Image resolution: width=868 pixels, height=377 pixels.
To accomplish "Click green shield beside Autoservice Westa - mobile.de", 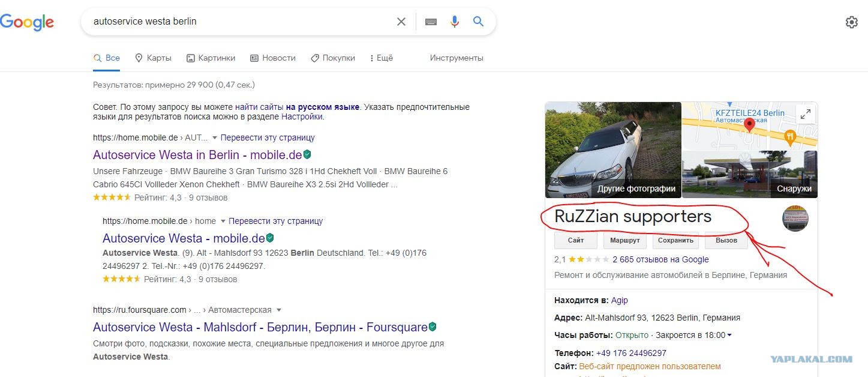I will [x=270, y=238].
